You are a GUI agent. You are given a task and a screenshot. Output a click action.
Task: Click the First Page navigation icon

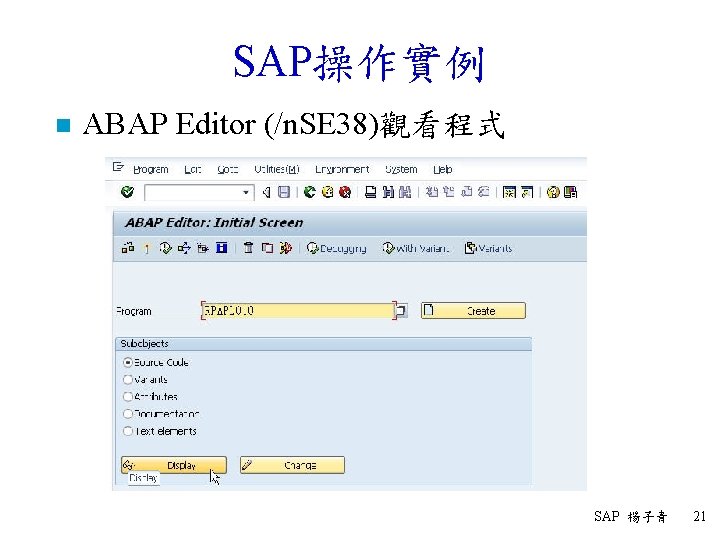(431, 192)
